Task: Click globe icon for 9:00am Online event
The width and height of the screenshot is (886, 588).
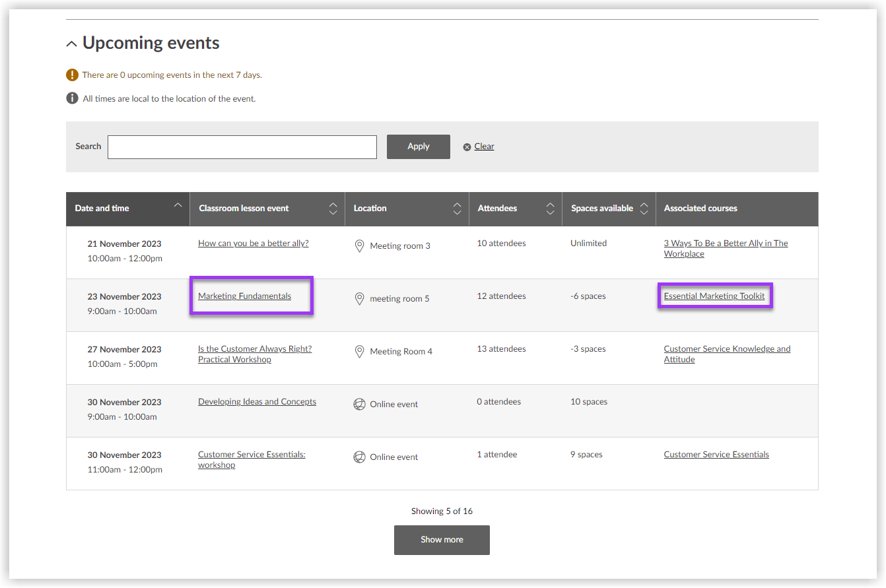Action: pyautogui.click(x=359, y=405)
